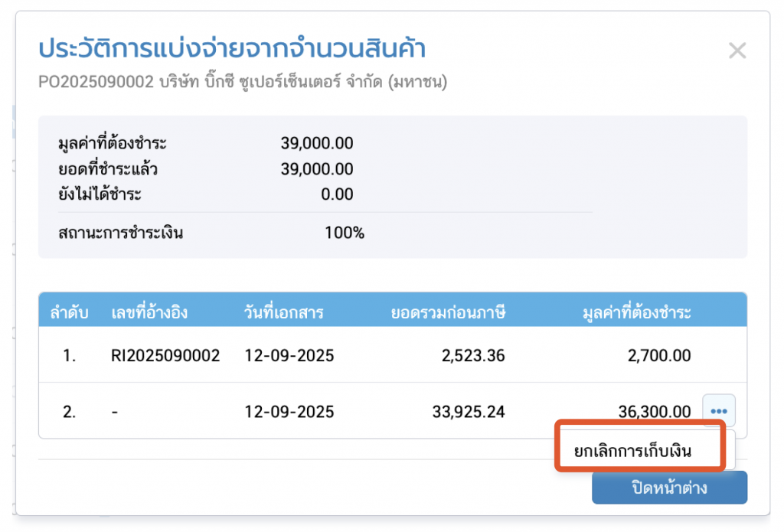
Task: Click the ประวัติการแบ่งจ่ายจากจำนวนสินค้า dialog title
Action: [x=232, y=49]
